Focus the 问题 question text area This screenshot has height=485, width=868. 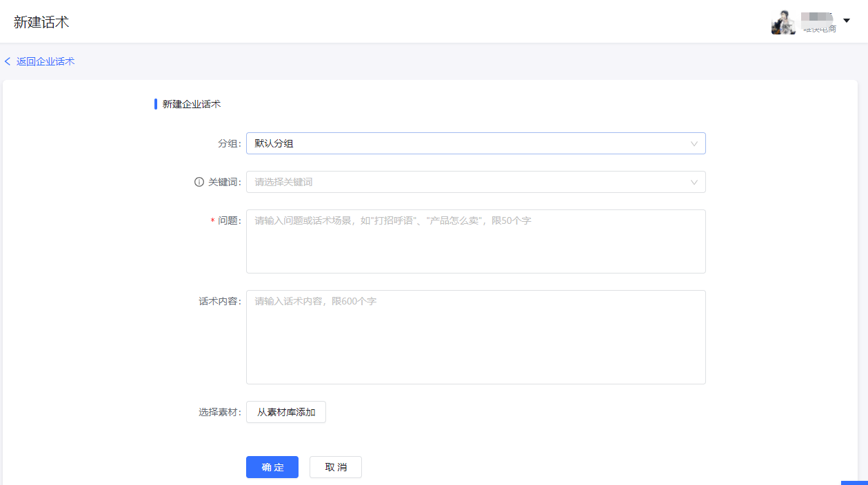pyautogui.click(x=476, y=241)
